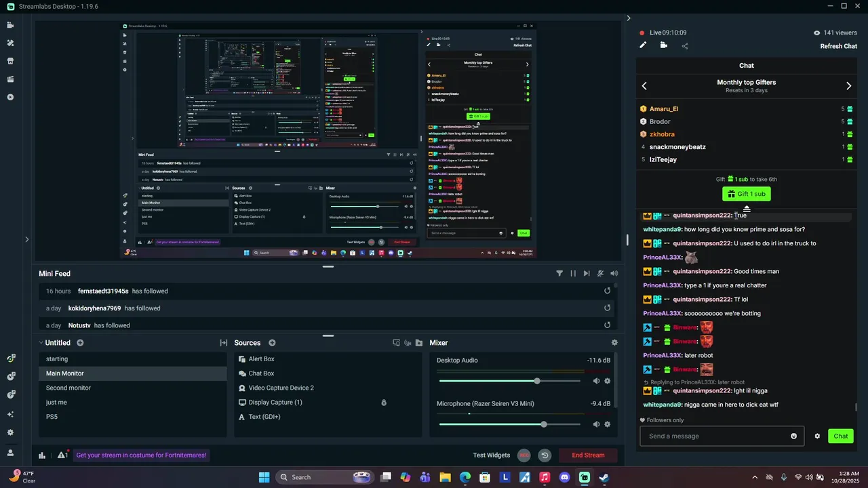
Task: Replay the fernstaedt31945s follow alert
Action: pyautogui.click(x=608, y=291)
